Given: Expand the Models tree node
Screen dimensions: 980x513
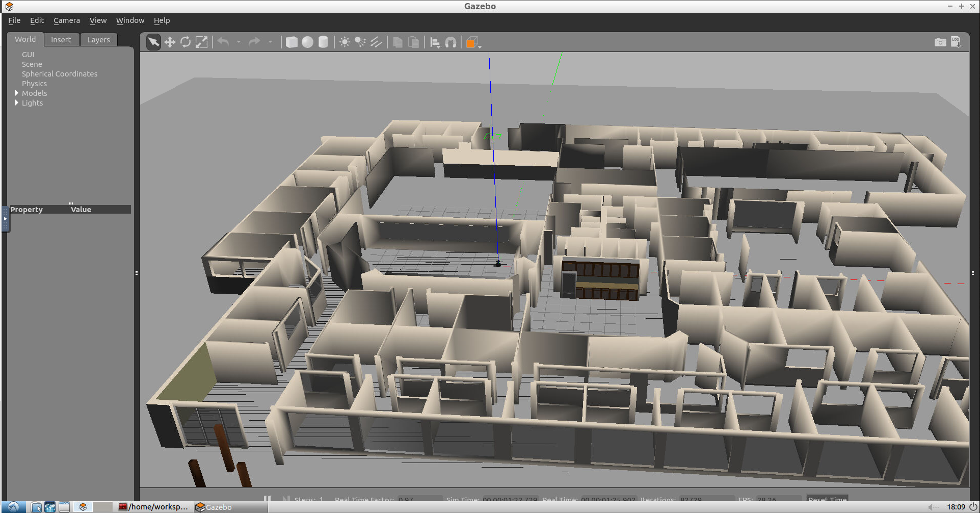Looking at the screenshot, I should pos(17,93).
